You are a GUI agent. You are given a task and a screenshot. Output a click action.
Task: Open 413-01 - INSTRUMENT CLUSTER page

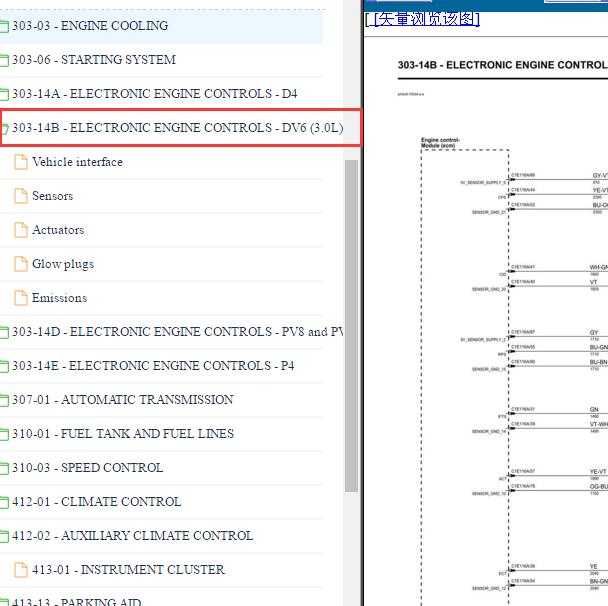(128, 570)
